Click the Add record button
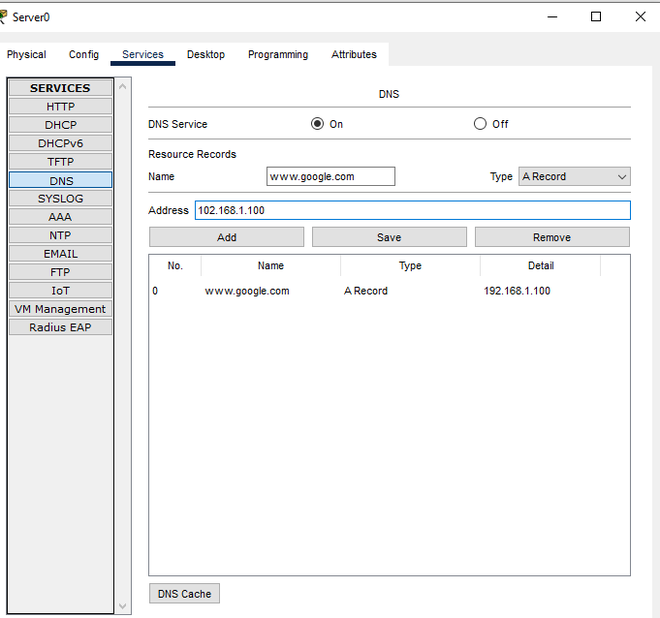The width and height of the screenshot is (660, 618). (227, 237)
